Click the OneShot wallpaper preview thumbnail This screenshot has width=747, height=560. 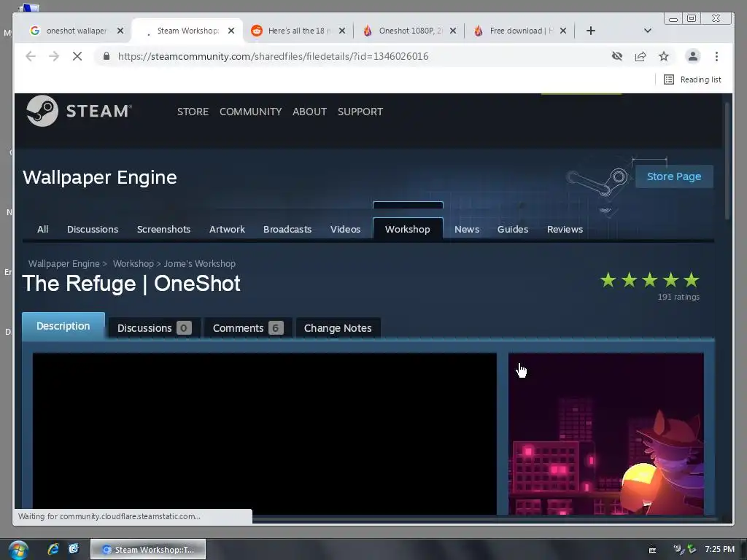tap(606, 434)
